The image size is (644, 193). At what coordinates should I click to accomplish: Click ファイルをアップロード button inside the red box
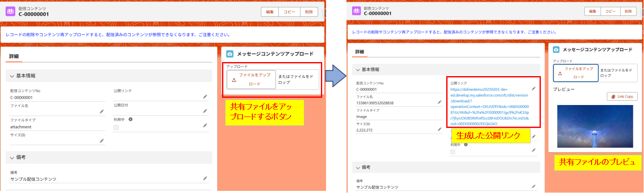pos(251,79)
